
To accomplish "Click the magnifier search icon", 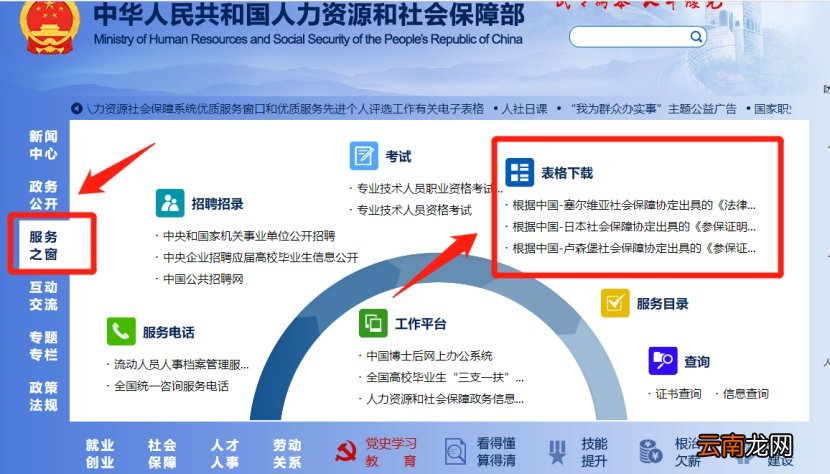I will click(696, 37).
